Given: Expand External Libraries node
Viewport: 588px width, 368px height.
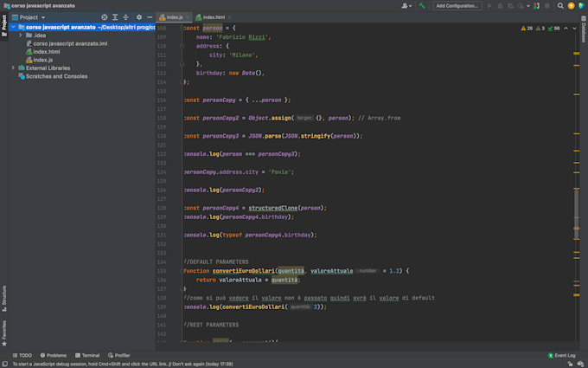Looking at the screenshot, I should point(13,68).
